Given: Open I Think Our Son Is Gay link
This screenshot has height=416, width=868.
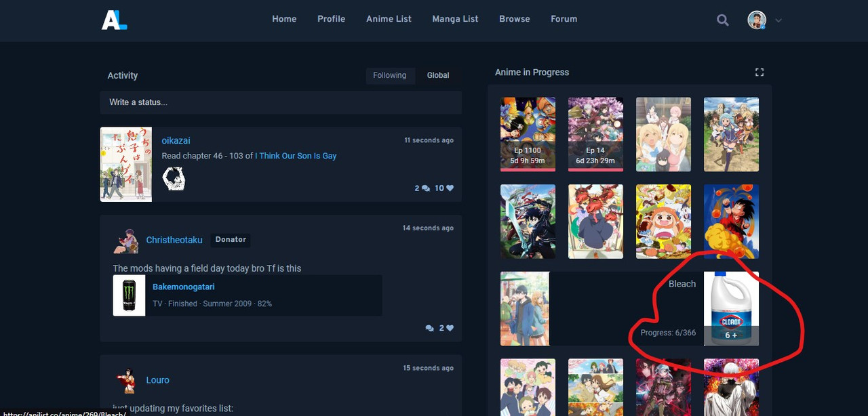Looking at the screenshot, I should pyautogui.click(x=296, y=156).
